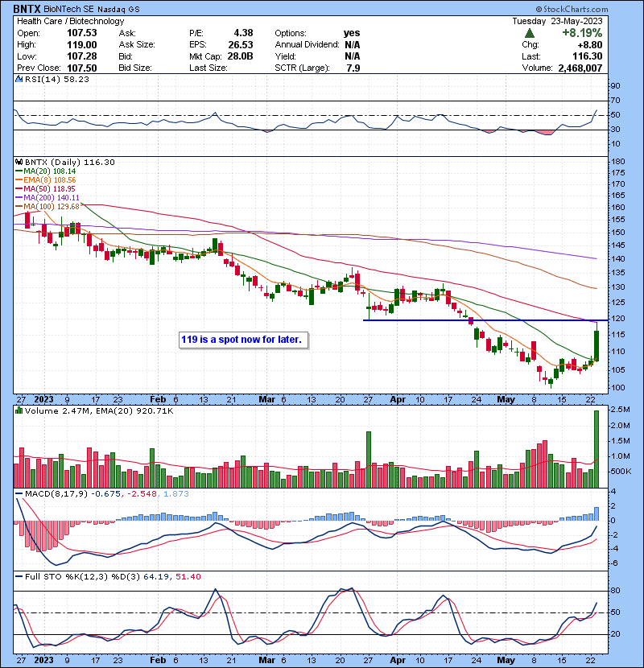Click the +8.19% percent change value
Screen dimensions: 644x668
[582, 33]
